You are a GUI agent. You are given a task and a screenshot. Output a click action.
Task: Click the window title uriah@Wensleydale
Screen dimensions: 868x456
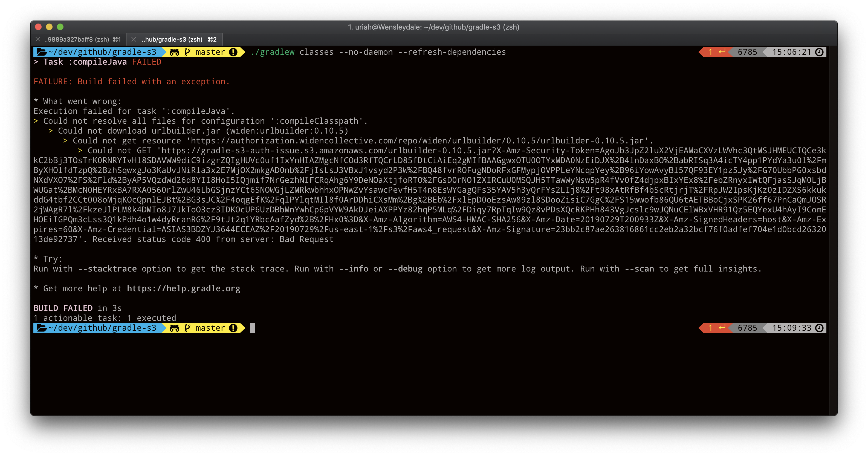pyautogui.click(x=433, y=27)
